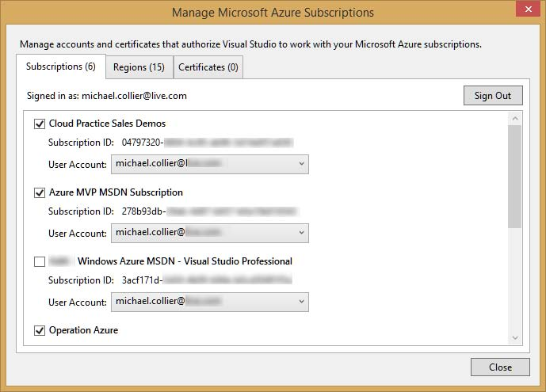The height and width of the screenshot is (392, 546).
Task: Select the Subscriptions (6) tab
Action: pos(61,67)
